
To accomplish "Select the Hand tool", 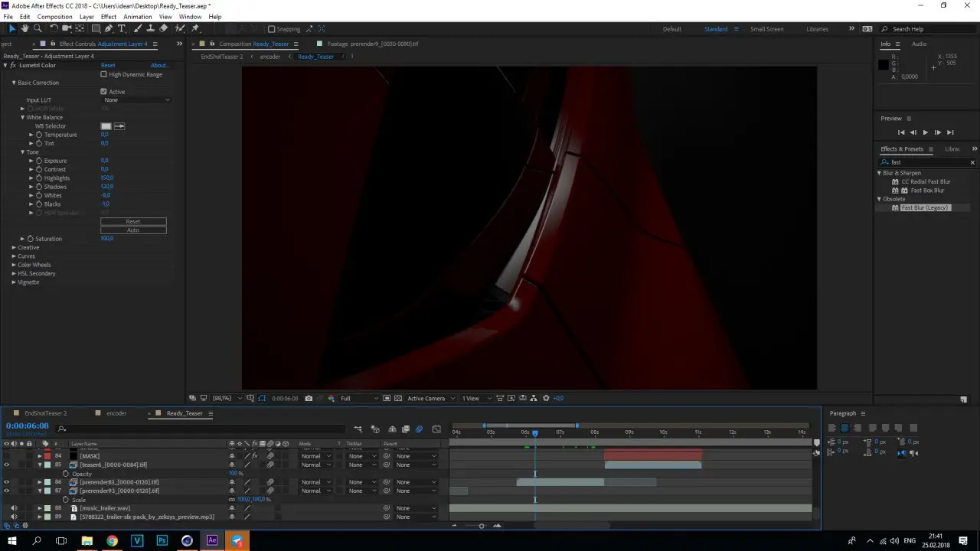I will (x=24, y=28).
